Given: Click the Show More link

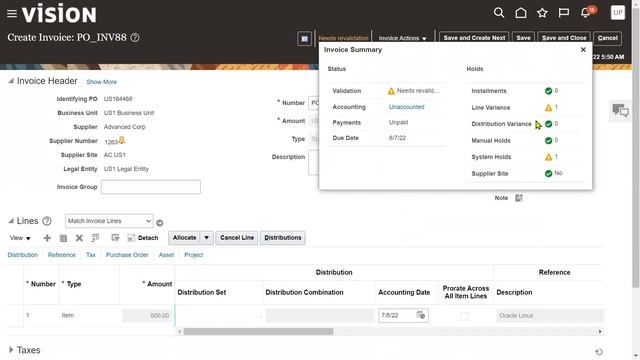Looking at the screenshot, I should coord(102,82).
